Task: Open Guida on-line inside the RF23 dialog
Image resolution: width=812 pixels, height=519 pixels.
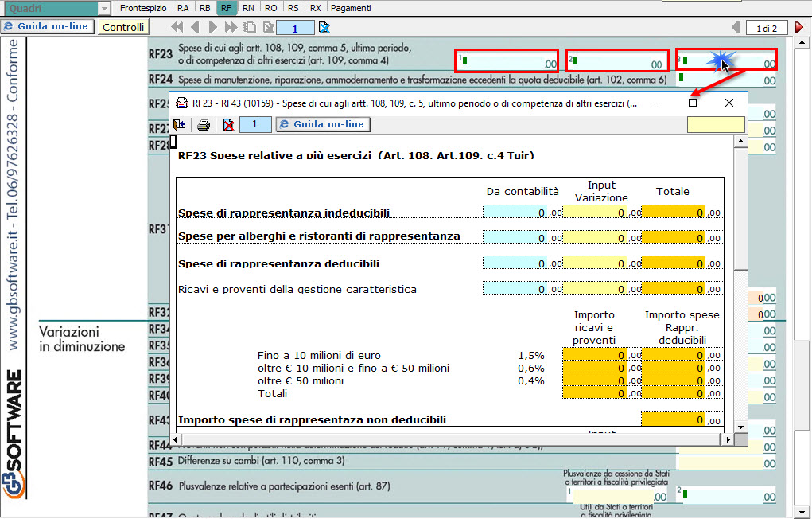Action: coord(323,124)
